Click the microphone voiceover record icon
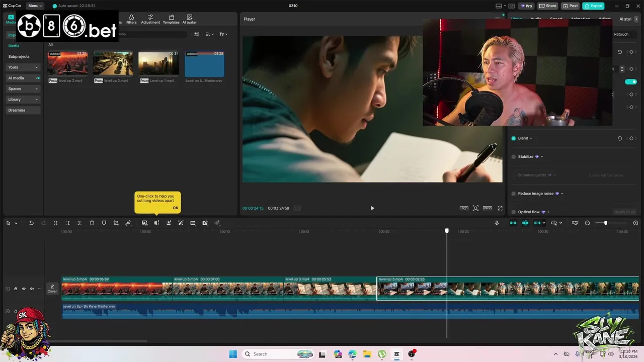Image resolution: width=644 pixels, height=362 pixels. [497, 223]
